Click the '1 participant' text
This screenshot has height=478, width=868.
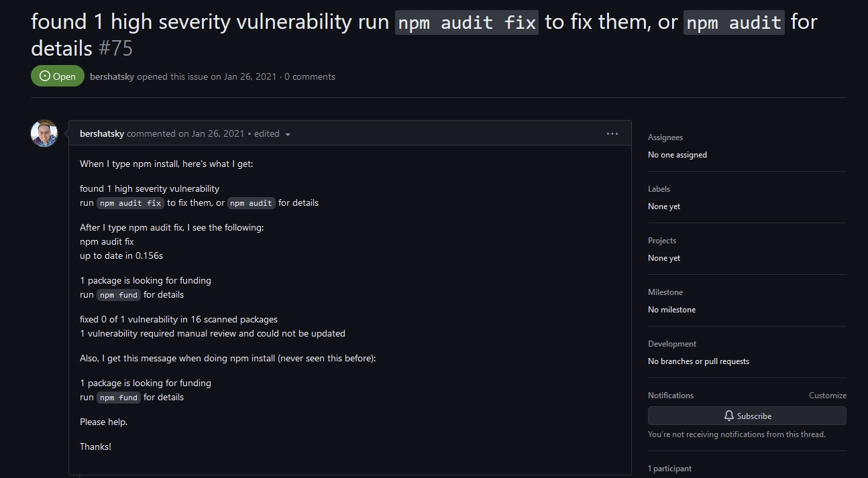(669, 469)
